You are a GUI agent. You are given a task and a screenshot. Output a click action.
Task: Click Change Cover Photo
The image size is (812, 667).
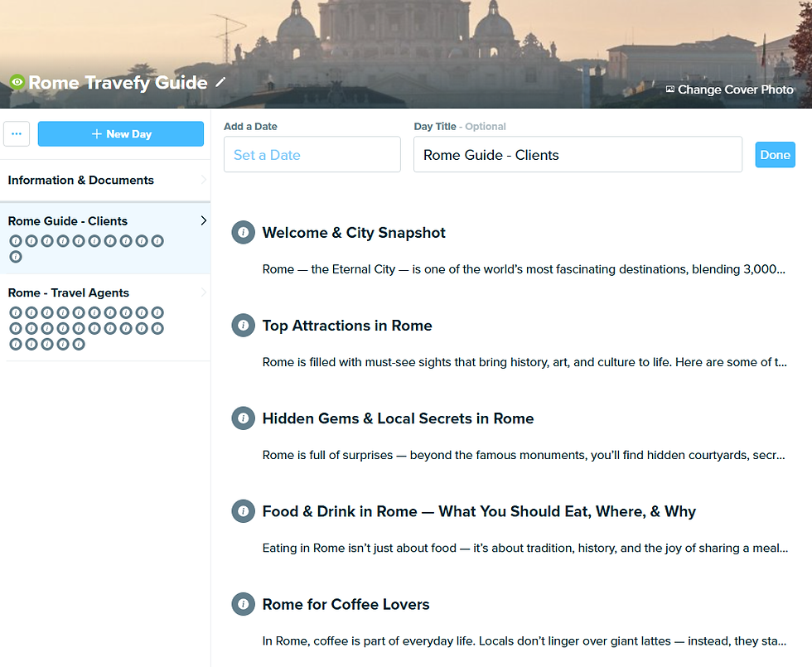pos(729,89)
